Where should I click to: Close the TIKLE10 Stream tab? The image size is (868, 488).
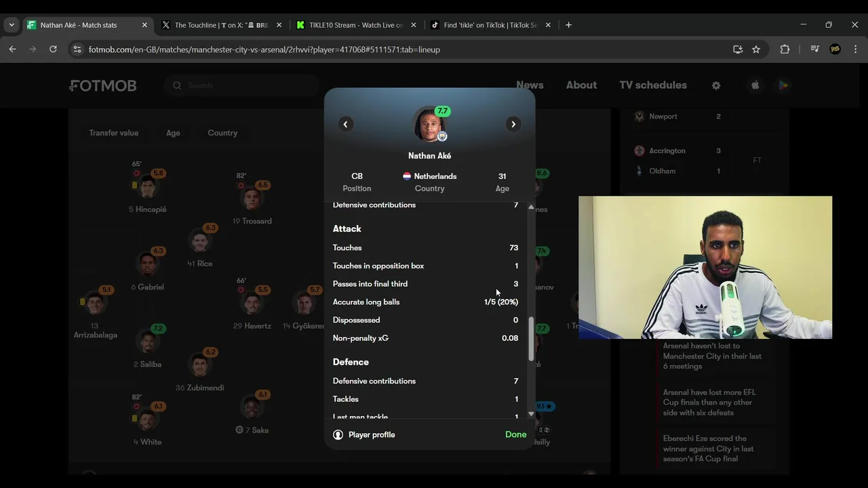tap(414, 25)
